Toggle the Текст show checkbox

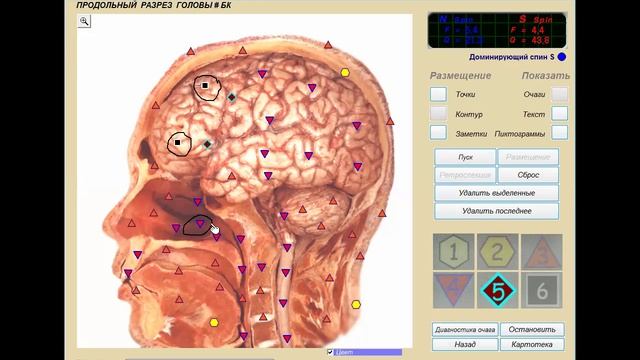[x=560, y=113]
